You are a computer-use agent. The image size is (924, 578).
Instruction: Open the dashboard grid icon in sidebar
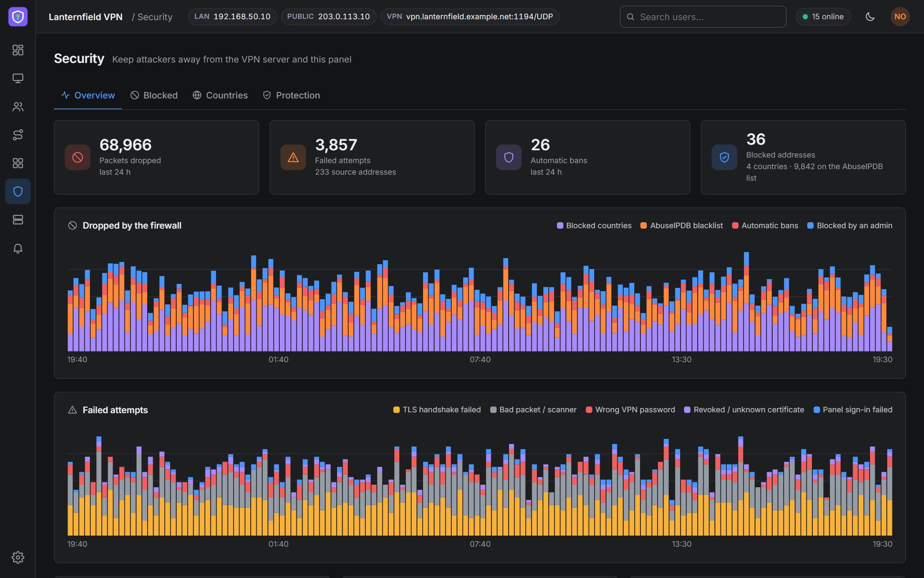(18, 50)
